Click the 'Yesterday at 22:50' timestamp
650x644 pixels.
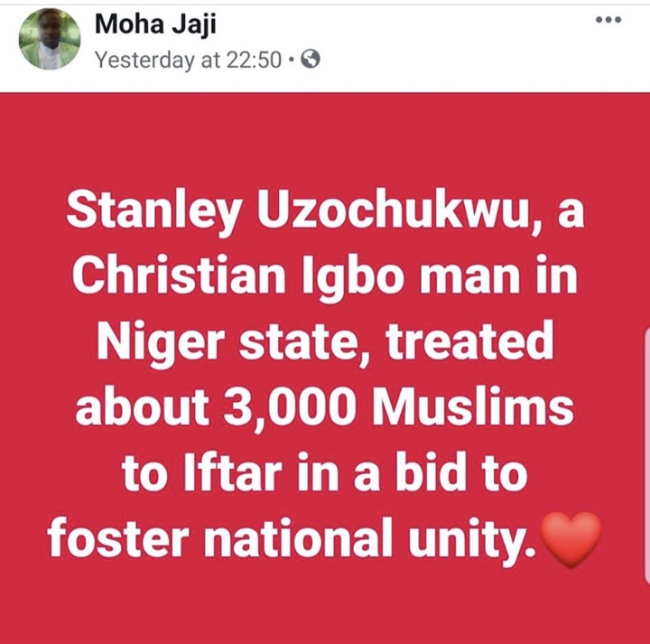(x=189, y=61)
